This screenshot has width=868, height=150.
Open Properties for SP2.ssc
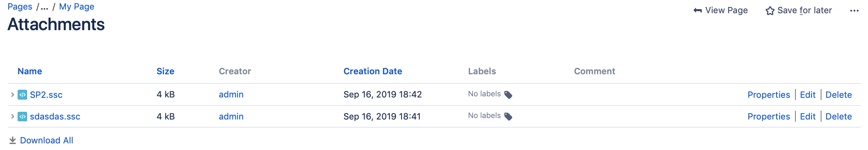768,95
